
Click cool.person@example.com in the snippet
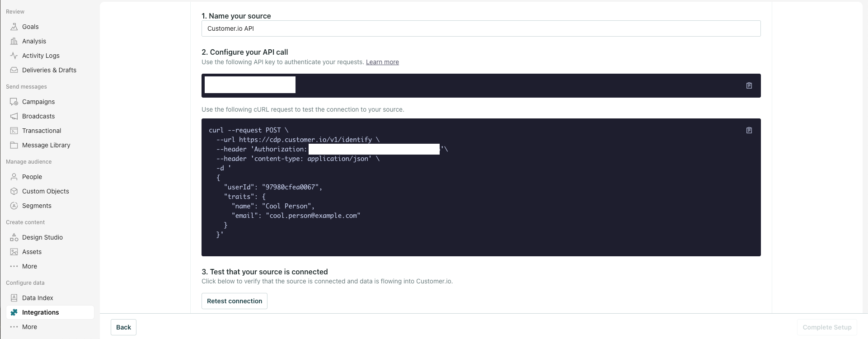click(313, 216)
